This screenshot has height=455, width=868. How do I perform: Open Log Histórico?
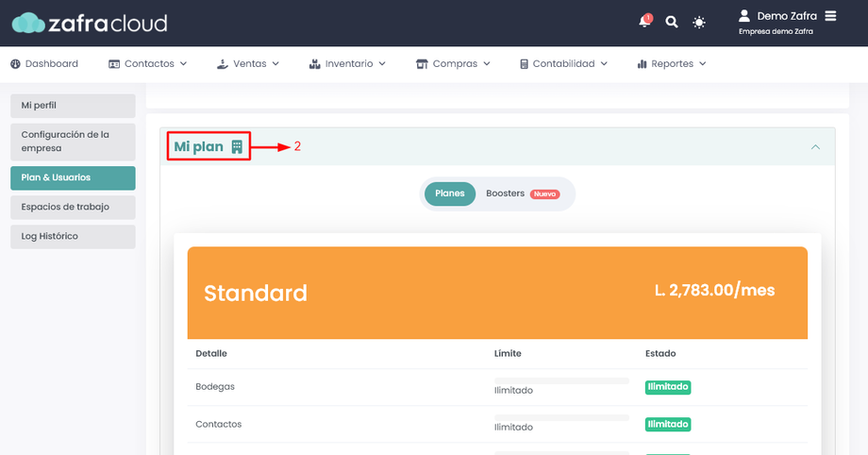pos(73,237)
